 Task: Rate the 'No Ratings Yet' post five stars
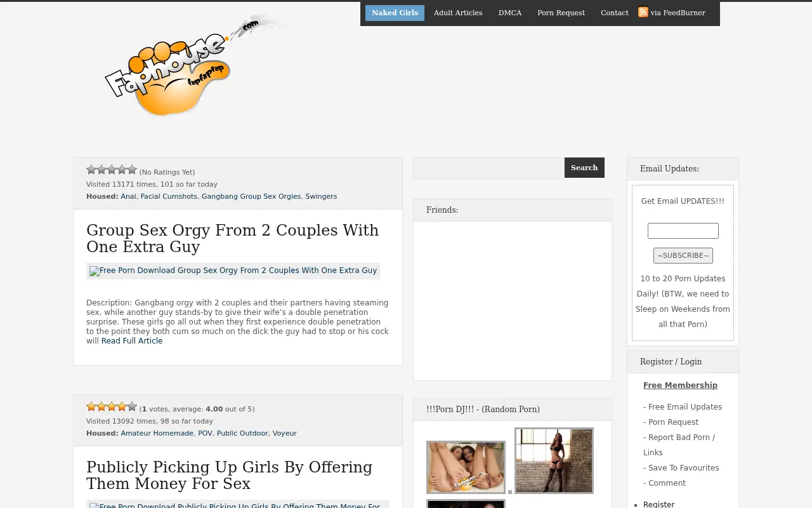point(132,170)
